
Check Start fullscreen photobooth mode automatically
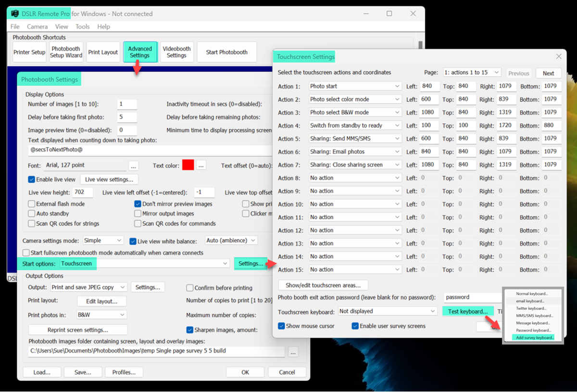[x=26, y=253]
